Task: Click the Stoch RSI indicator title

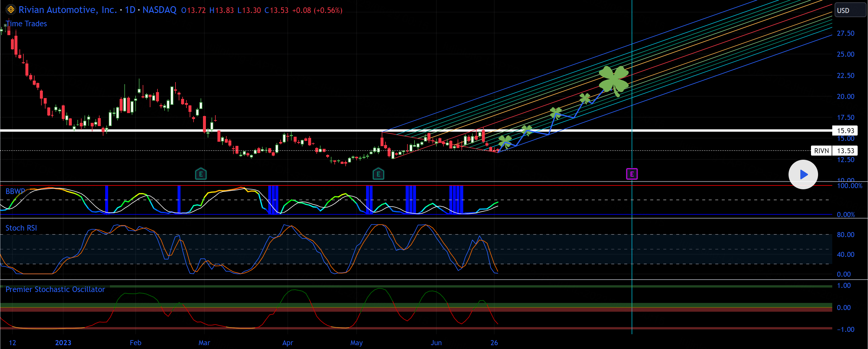Action: pyautogui.click(x=21, y=228)
